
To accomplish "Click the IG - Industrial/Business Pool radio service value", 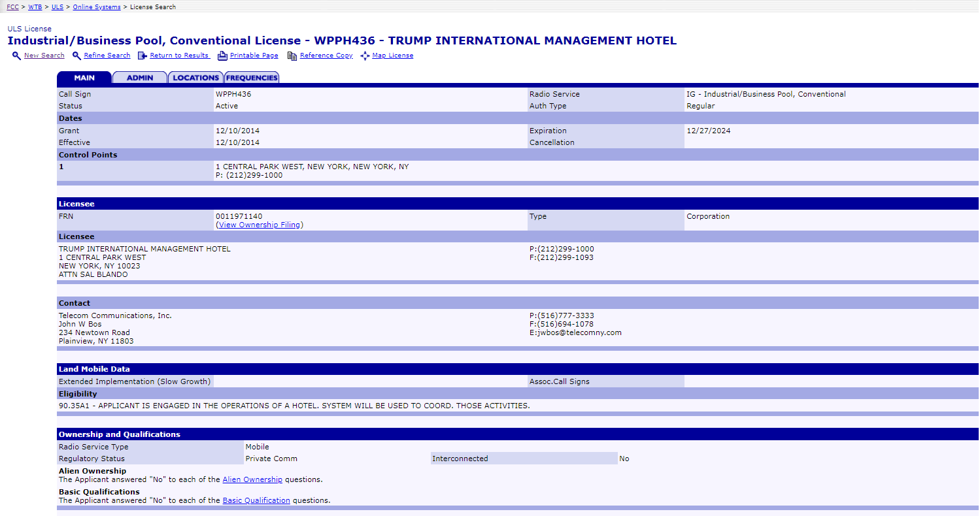I will point(766,94).
